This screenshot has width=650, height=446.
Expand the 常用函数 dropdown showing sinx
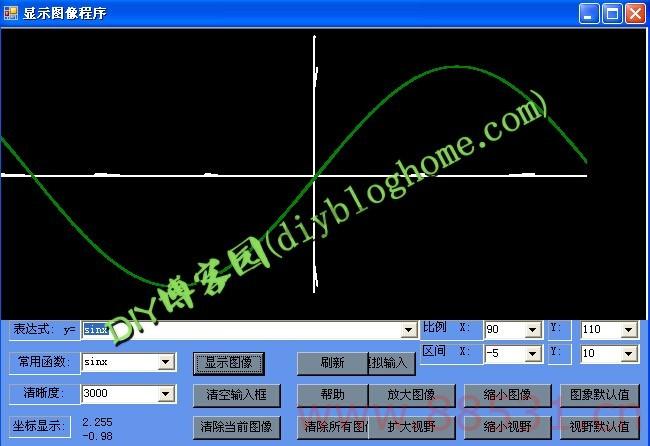coord(165,362)
